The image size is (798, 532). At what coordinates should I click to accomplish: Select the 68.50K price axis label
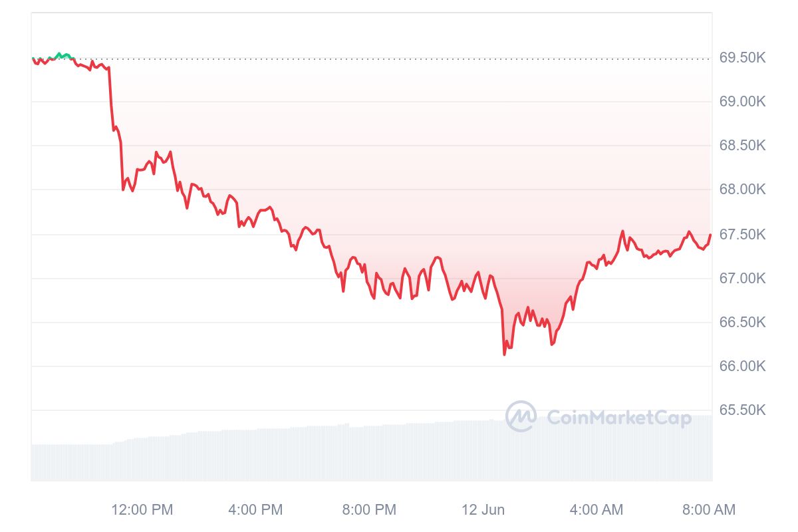[x=742, y=146]
